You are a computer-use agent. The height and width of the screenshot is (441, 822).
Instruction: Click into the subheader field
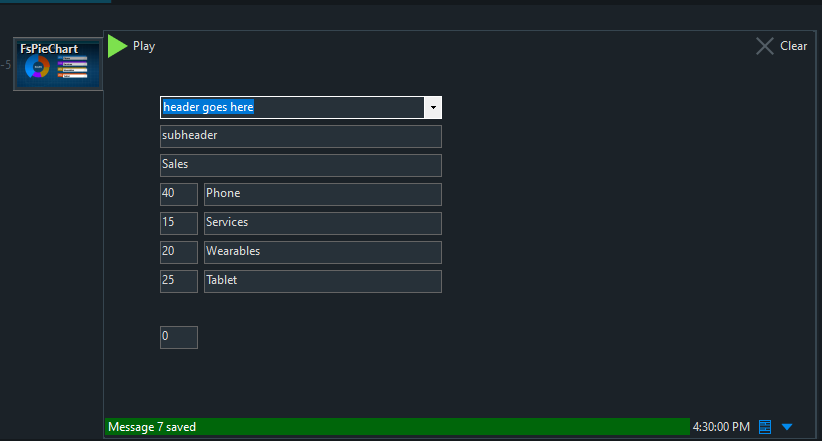(300, 137)
